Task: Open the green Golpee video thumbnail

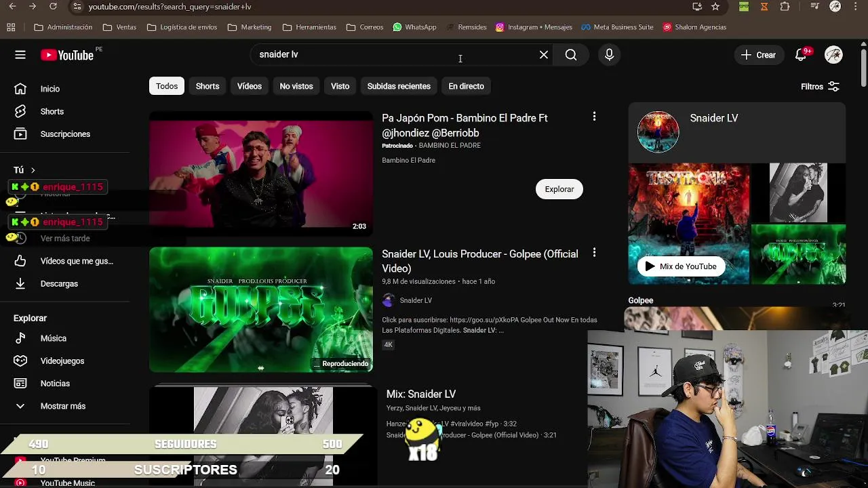Action: [261, 309]
